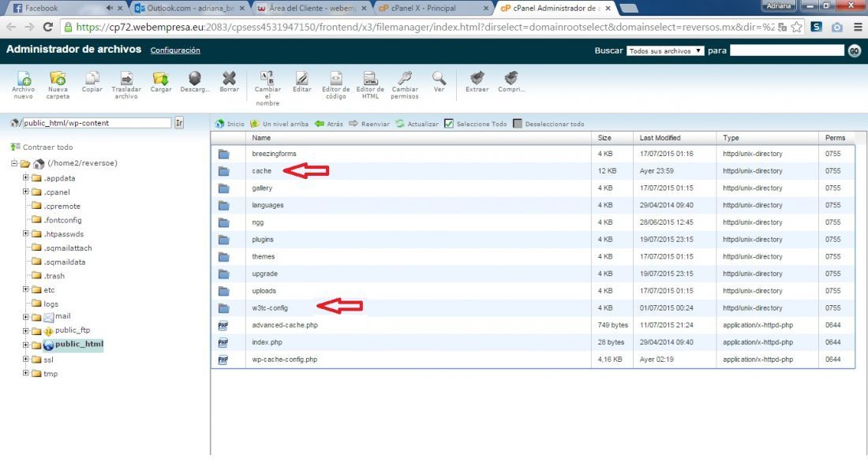The height and width of the screenshot is (462, 868).
Task: Select the advanced-cache.php file
Action: [533, 325]
